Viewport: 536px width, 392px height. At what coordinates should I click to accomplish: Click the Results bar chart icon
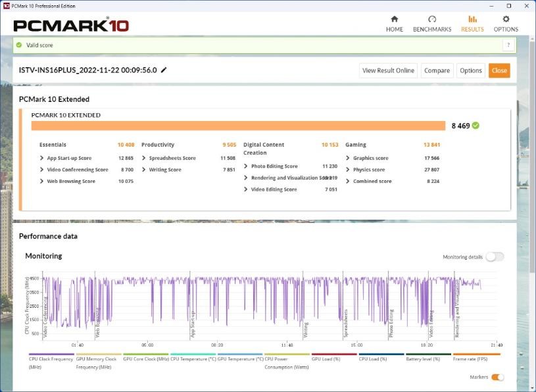[x=472, y=20]
